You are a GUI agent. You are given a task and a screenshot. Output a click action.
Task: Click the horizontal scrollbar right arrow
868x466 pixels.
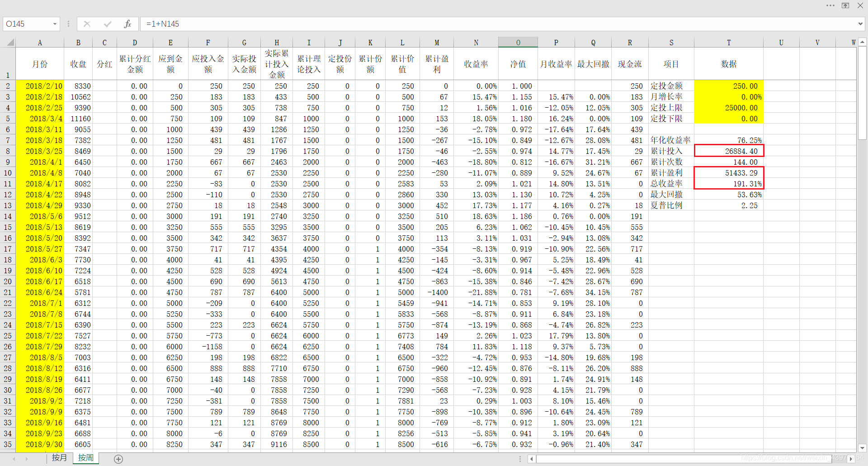(851, 459)
